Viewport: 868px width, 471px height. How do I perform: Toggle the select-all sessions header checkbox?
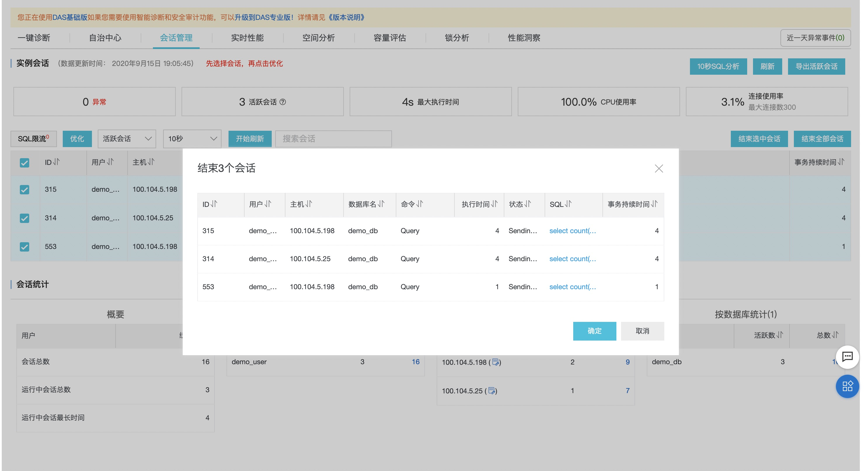coord(24,163)
